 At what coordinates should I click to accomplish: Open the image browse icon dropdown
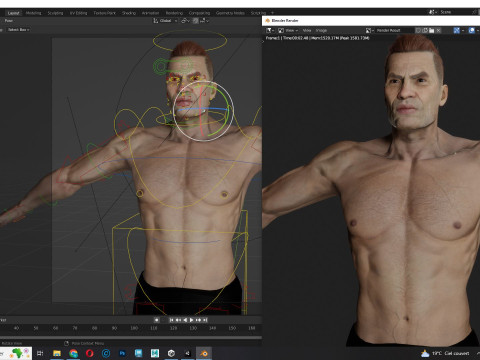(x=369, y=30)
